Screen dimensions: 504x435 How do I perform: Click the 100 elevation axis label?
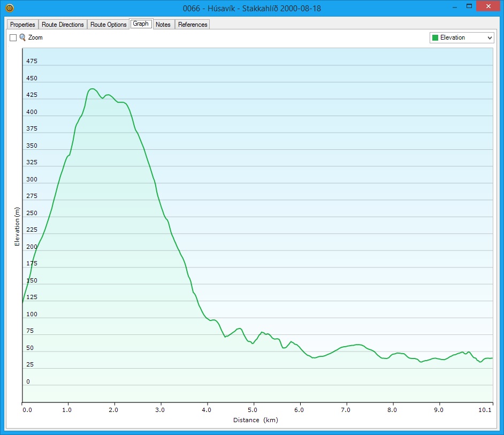32,314
